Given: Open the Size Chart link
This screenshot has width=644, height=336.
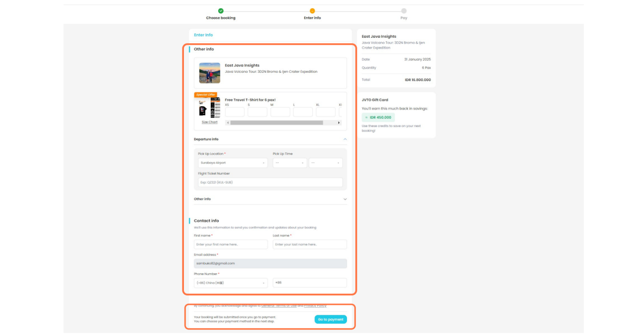Looking at the screenshot, I should point(210,122).
